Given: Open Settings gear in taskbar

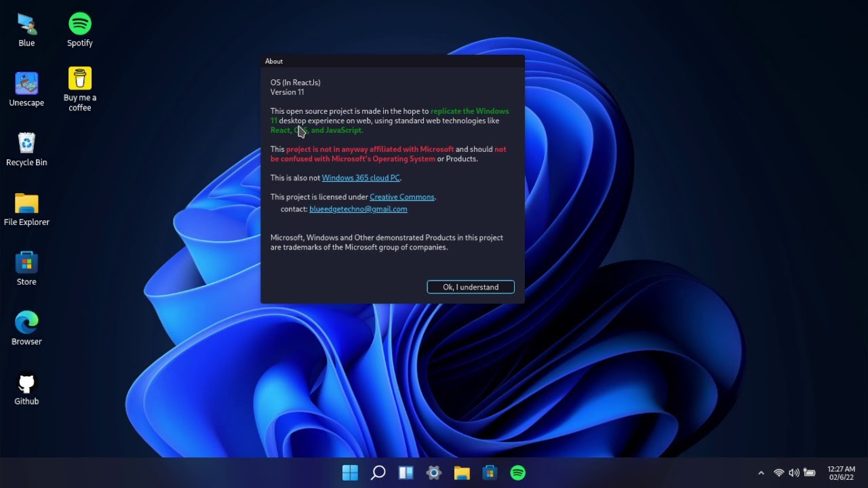Looking at the screenshot, I should point(434,473).
